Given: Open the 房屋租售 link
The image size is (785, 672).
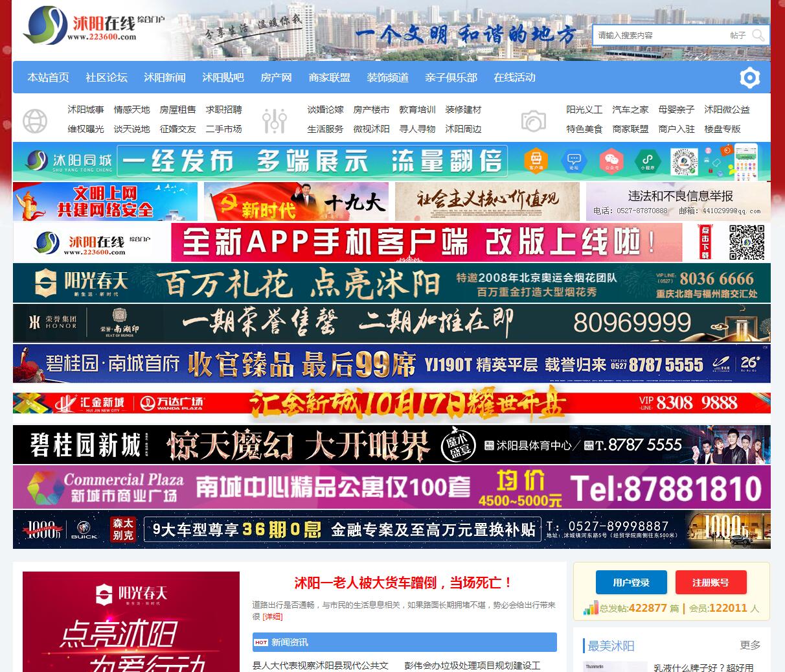Looking at the screenshot, I should coord(177,110).
